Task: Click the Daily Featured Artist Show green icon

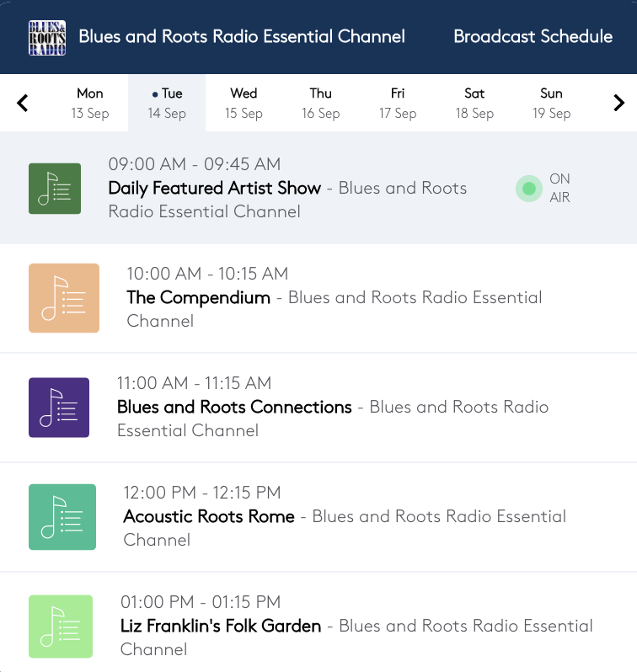Action: click(55, 189)
